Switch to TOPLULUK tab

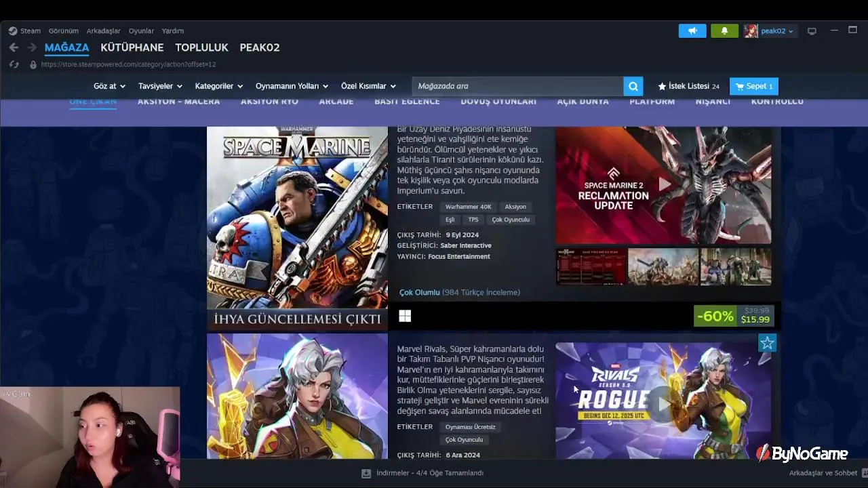201,47
